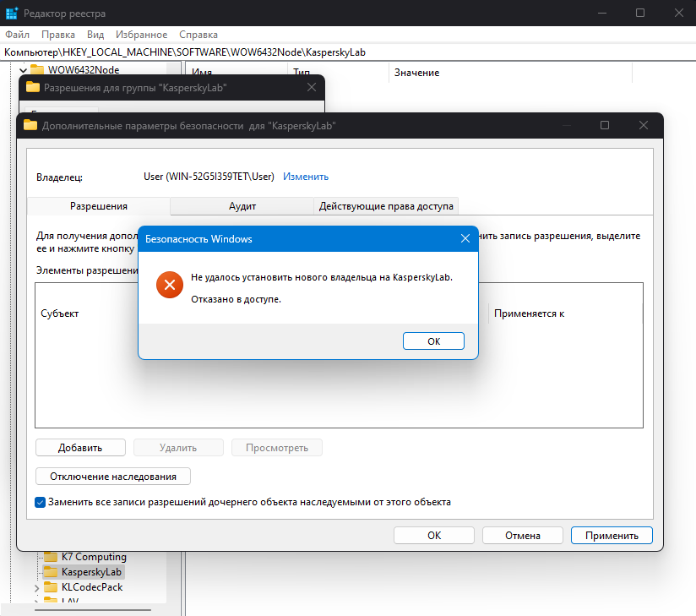Image resolution: width=696 pixels, height=616 pixels.
Task: Select the KLCodecPack key
Action: pos(92,587)
